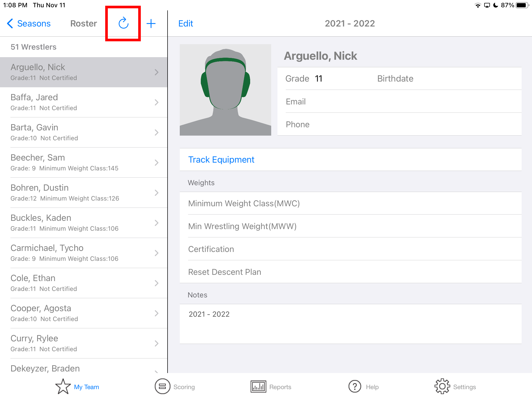This screenshot has width=532, height=399.
Task: Go back using the Seasons arrow
Action: pos(10,23)
